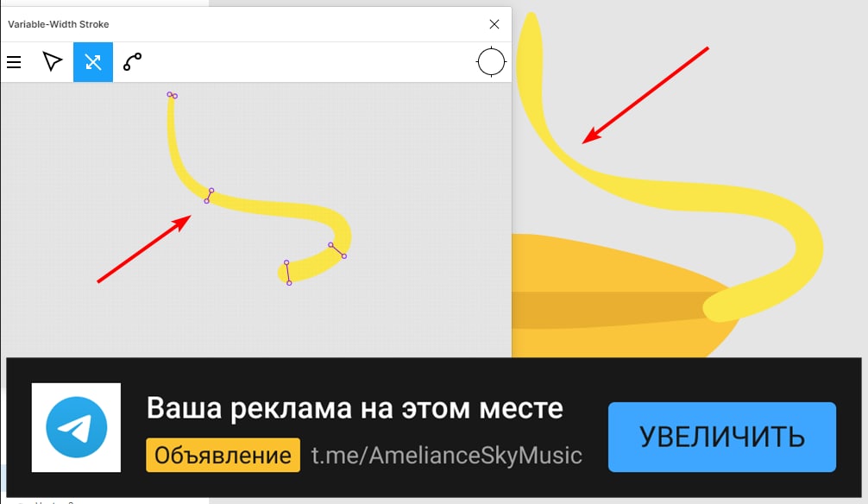Select the width handle at stroke's top tip
Screen dimensions: 868x504
173,95
